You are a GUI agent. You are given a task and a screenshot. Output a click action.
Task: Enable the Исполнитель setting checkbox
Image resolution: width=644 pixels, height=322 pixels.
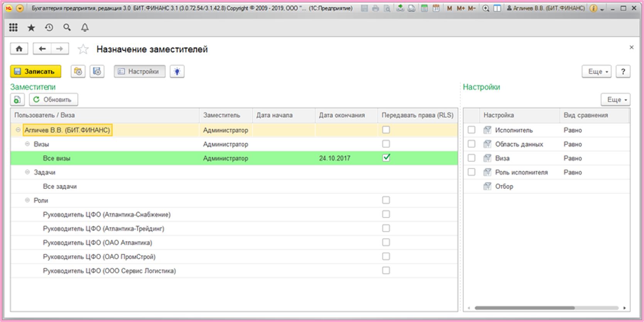471,130
